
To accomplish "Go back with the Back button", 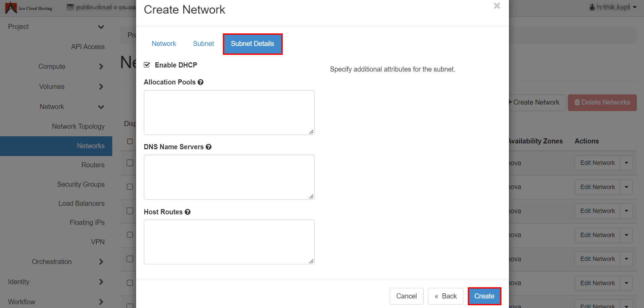I will coord(445,296).
